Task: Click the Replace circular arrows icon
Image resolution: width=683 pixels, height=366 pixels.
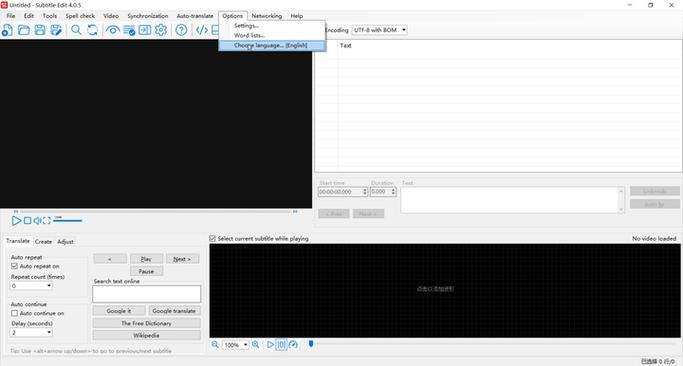Action: pos(92,30)
